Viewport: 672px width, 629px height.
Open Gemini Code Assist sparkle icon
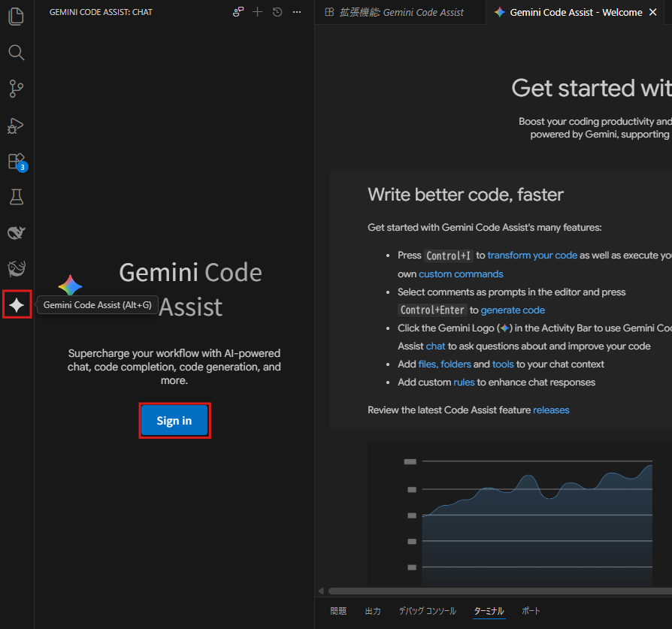(x=17, y=304)
